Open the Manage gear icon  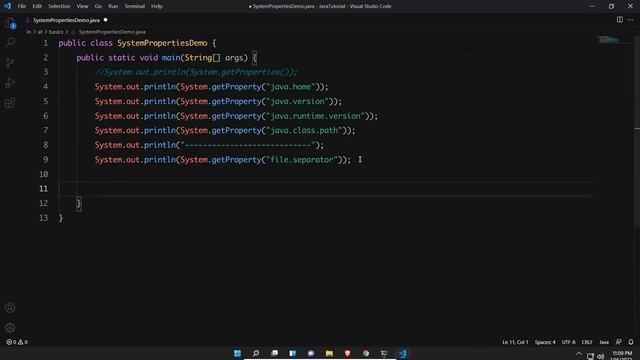10,327
